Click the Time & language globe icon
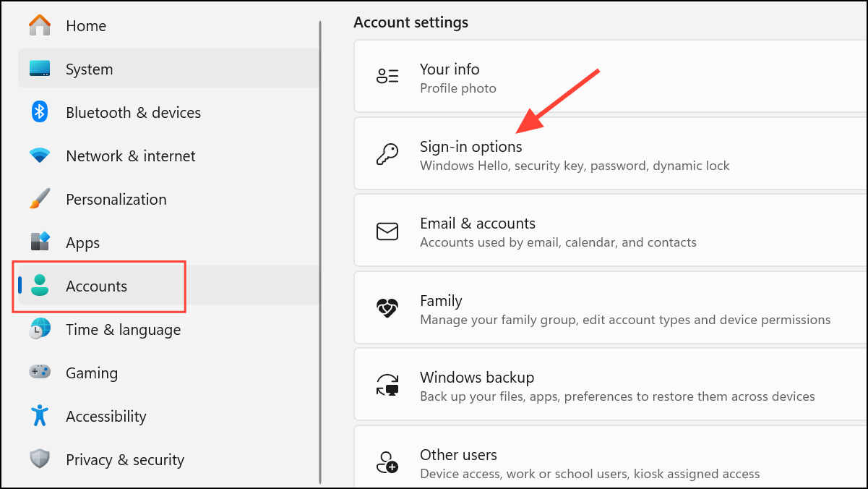Screen dimensions: 868x489 click(x=40, y=329)
